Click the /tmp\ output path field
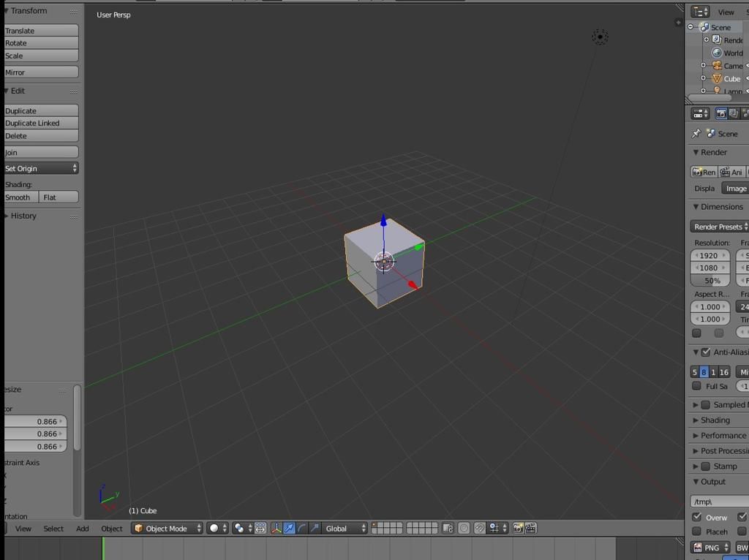The image size is (749, 560). pyautogui.click(x=720, y=502)
